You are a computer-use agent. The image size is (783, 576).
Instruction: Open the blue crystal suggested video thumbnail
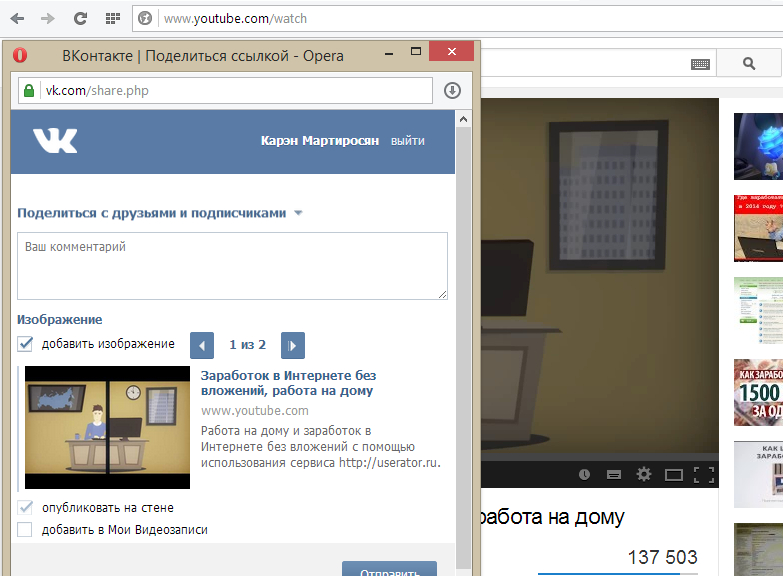[x=759, y=146]
